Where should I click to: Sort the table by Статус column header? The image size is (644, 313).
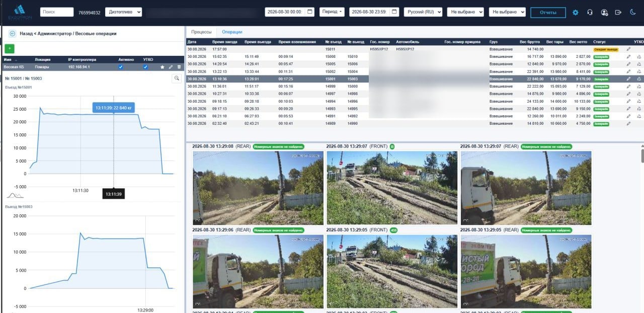pyautogui.click(x=599, y=42)
